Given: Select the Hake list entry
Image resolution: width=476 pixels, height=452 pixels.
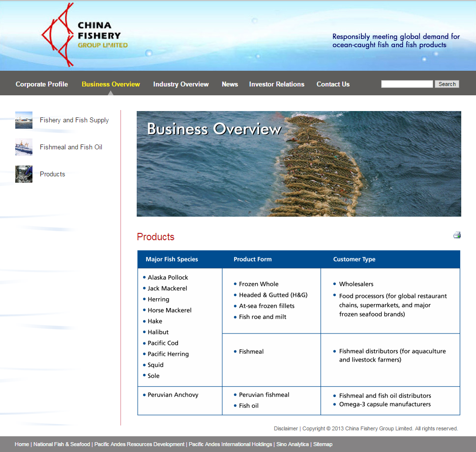Looking at the screenshot, I should [155, 321].
